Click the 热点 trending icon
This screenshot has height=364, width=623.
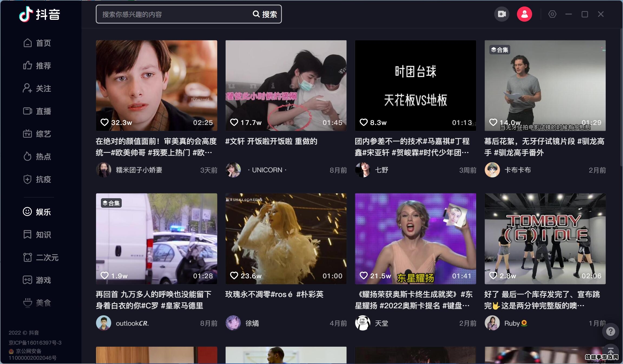point(27,155)
